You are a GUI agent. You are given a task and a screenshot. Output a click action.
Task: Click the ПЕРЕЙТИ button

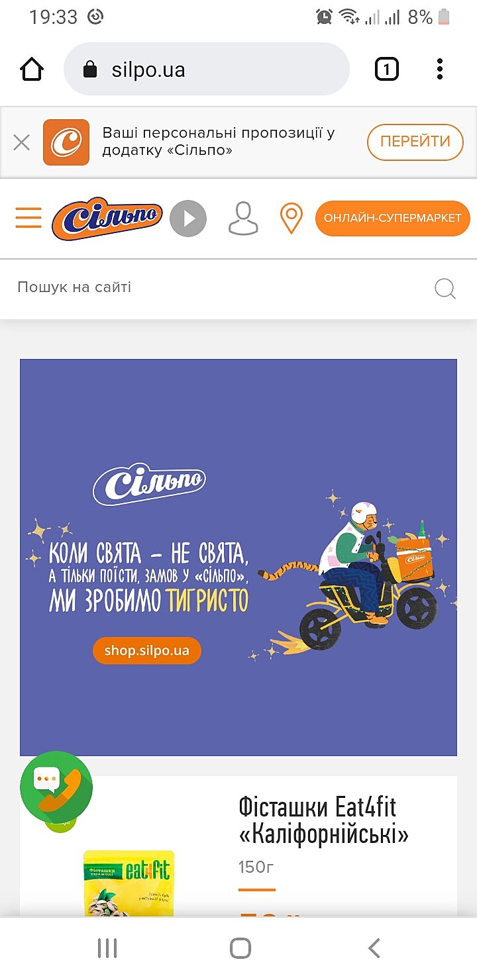tap(415, 142)
